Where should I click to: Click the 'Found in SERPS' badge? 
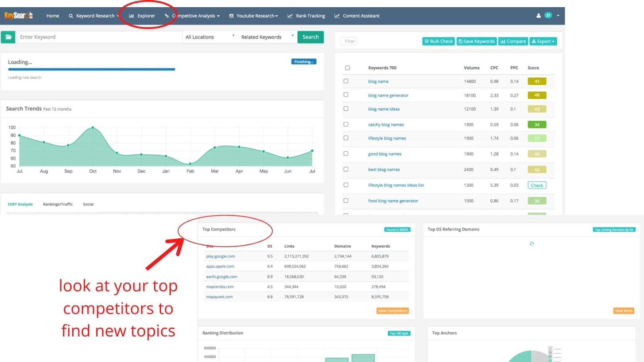point(397,230)
